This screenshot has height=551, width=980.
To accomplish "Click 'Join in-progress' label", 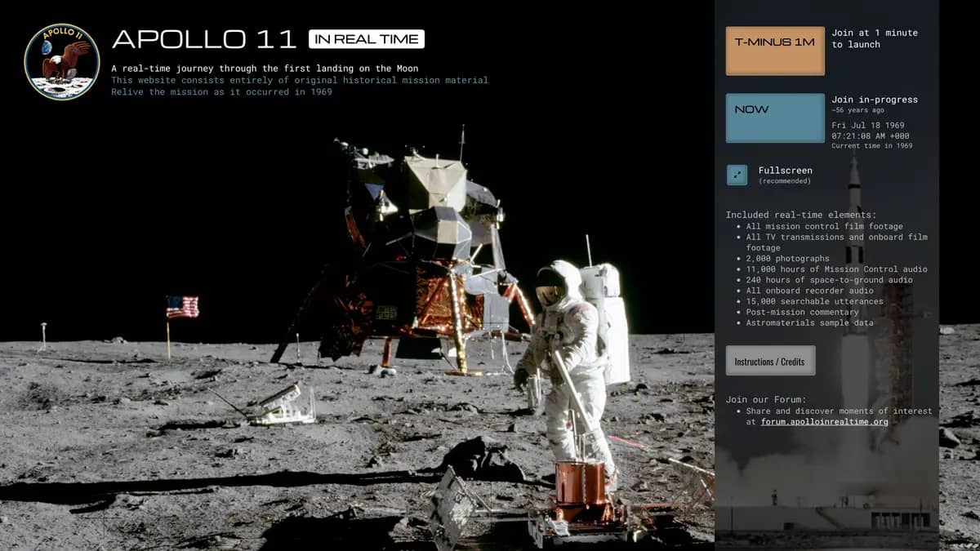I will coord(875,100).
